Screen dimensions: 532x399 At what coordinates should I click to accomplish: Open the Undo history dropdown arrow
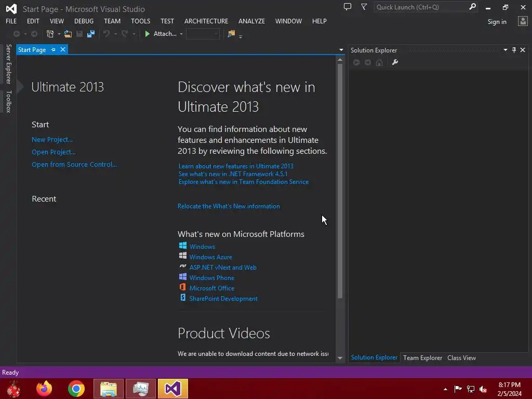(116, 34)
